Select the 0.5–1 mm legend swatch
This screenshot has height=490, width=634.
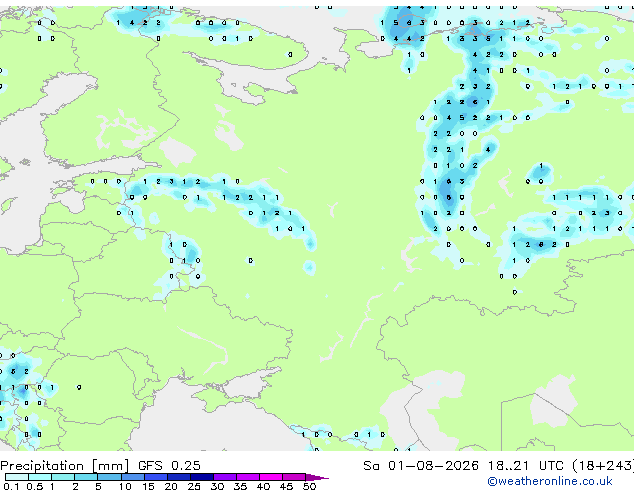click(40, 477)
